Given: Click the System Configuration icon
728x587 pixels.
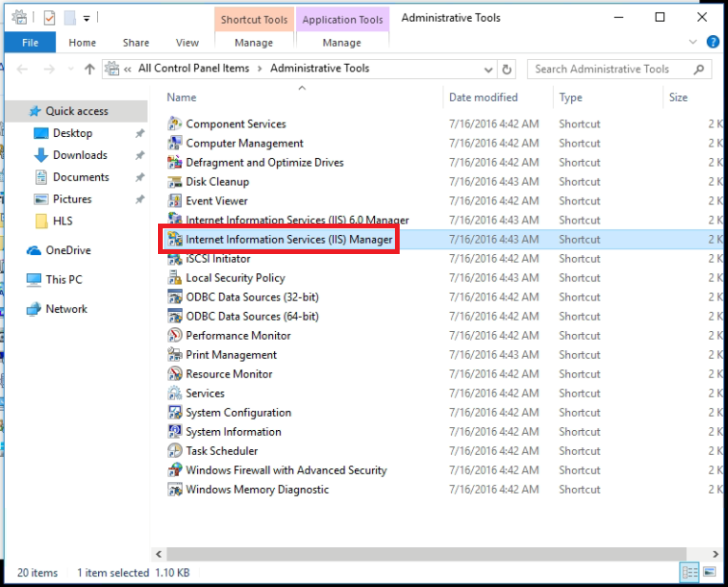Looking at the screenshot, I should click(174, 413).
